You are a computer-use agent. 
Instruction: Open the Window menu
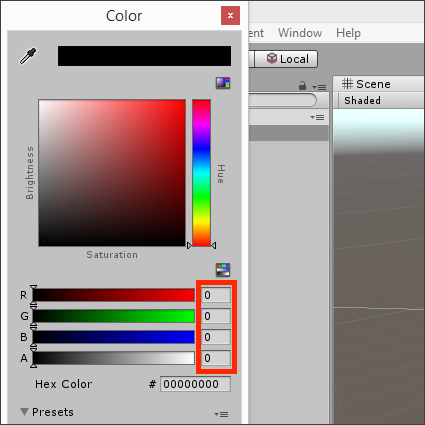(300, 33)
